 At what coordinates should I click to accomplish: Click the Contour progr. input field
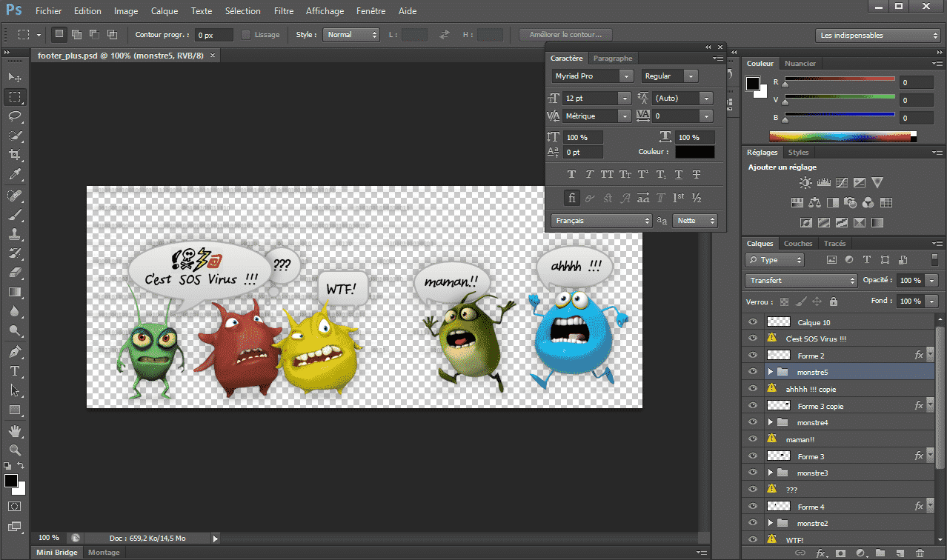(214, 35)
